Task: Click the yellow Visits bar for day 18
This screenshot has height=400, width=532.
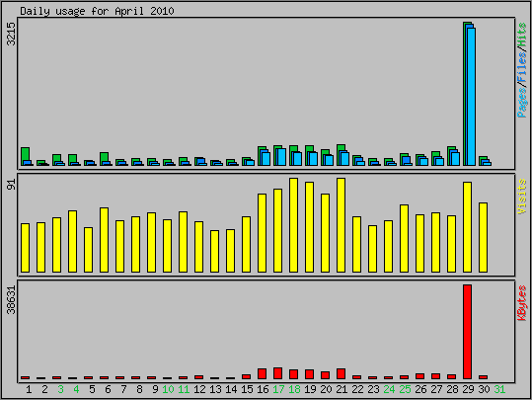Action: point(293,225)
